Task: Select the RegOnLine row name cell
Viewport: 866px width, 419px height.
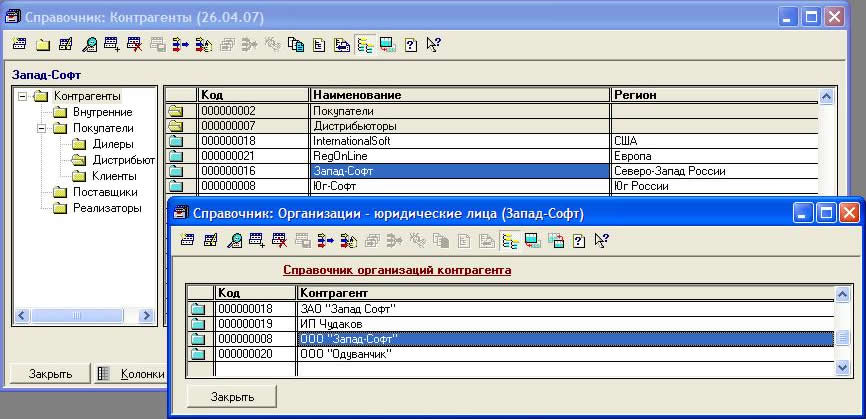Action: tap(460, 156)
